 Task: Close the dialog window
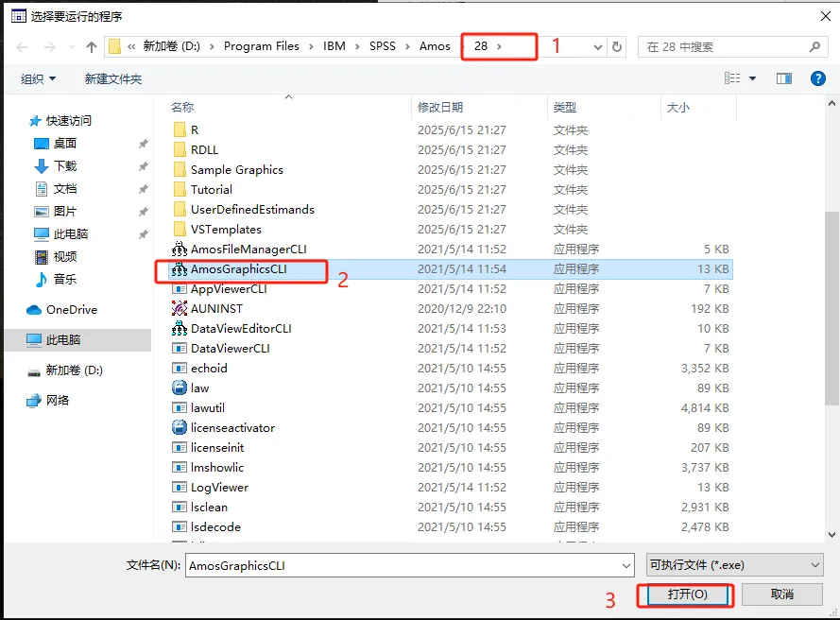pyautogui.click(x=826, y=16)
